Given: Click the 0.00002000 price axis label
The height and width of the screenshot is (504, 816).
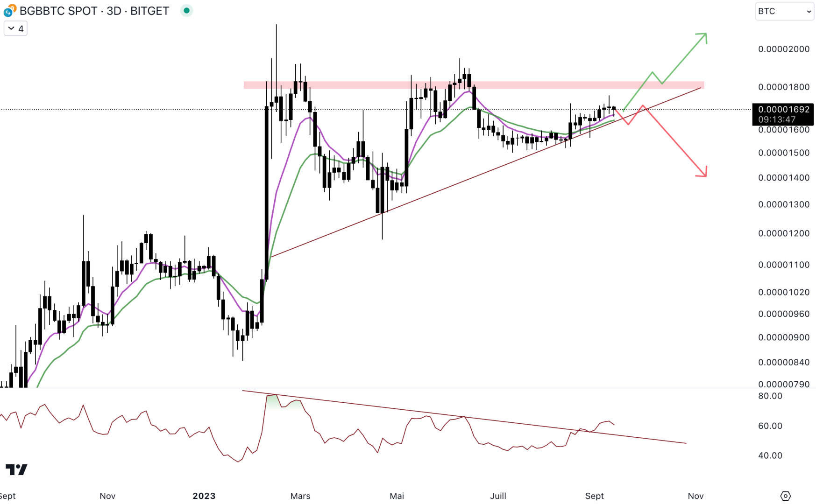Looking at the screenshot, I should coord(784,49).
